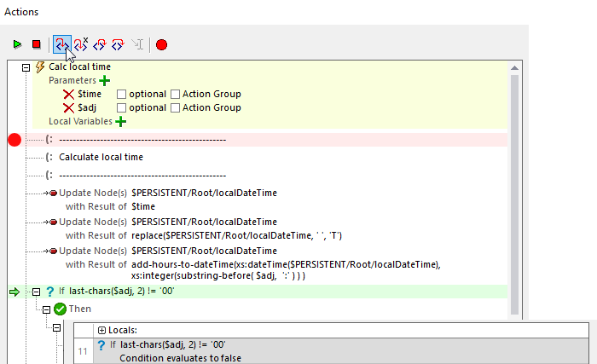Add a local variable with green plus
The height and width of the screenshot is (364, 597).
121,121
